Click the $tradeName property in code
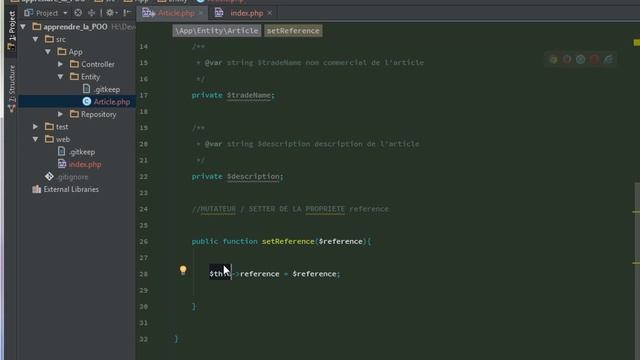Image resolution: width=640 pixels, height=360 pixels. pyautogui.click(x=249, y=95)
